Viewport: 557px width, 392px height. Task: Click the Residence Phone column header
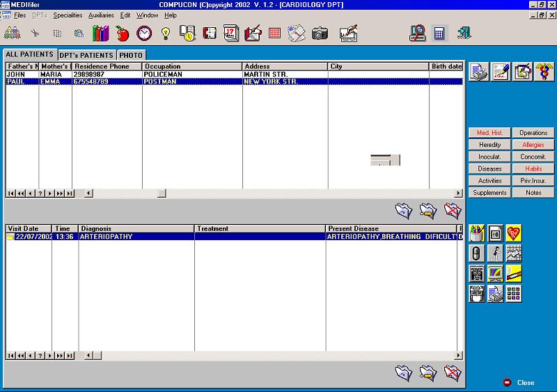point(107,66)
